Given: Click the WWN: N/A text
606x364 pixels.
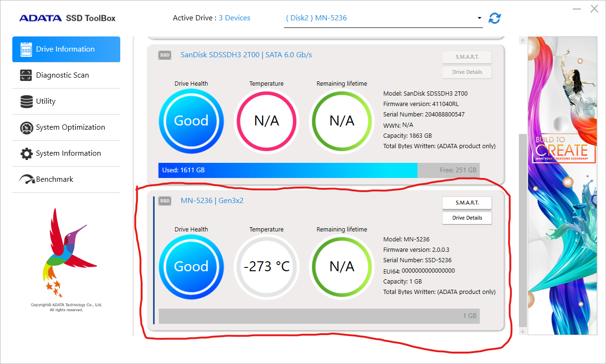Looking at the screenshot, I should (398, 125).
